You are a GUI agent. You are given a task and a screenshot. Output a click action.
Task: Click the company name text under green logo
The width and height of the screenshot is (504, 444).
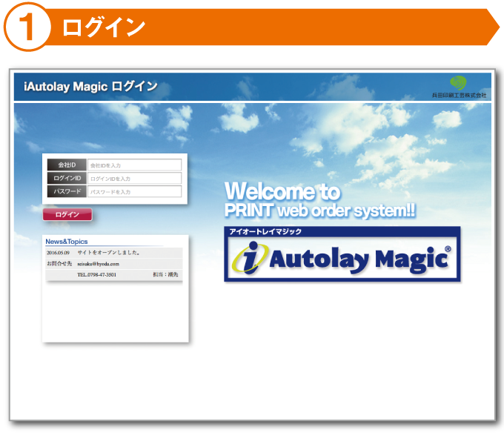point(459,95)
